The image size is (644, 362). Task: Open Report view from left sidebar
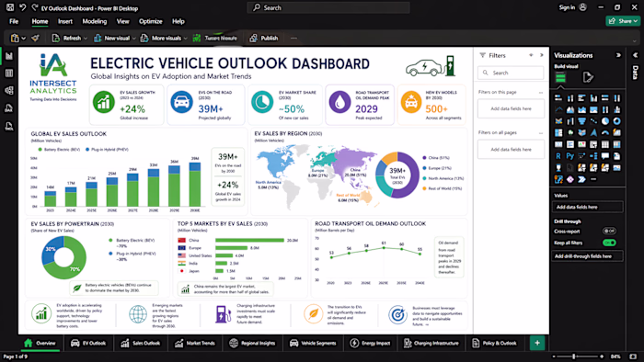9,56
